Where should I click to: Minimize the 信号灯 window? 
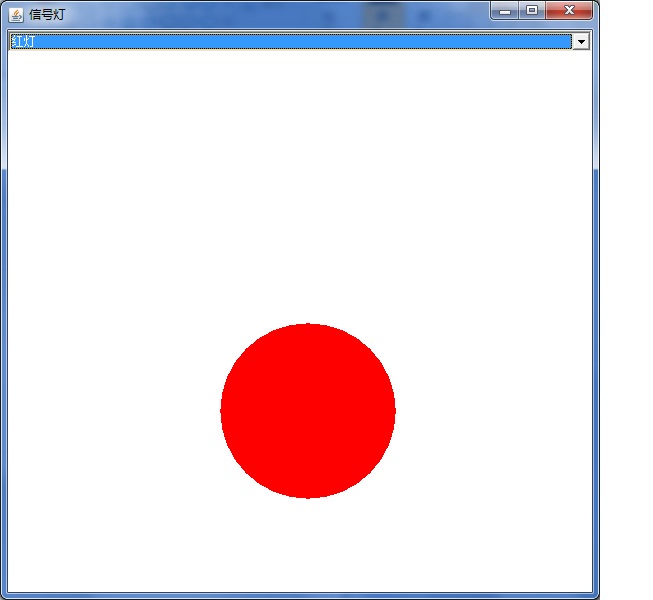click(505, 11)
